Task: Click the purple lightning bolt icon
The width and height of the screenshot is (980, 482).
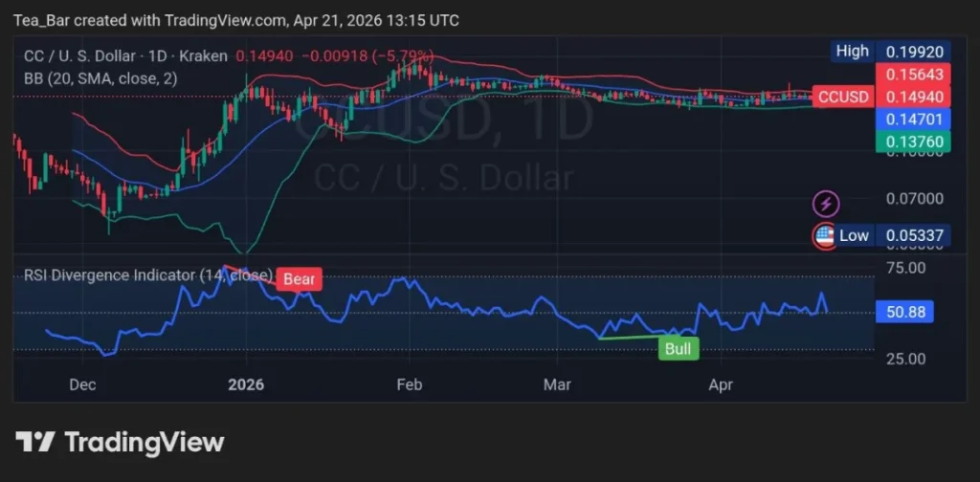Action: [826, 203]
